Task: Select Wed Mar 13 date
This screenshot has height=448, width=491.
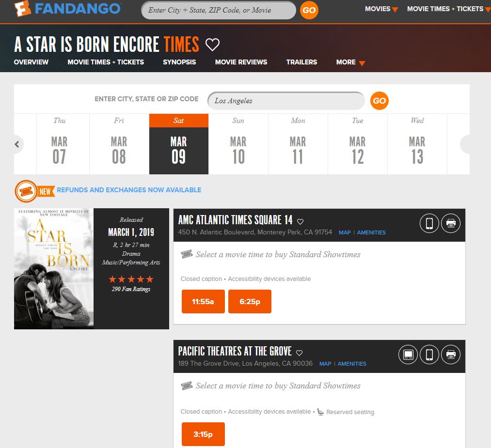Action: pos(417,144)
